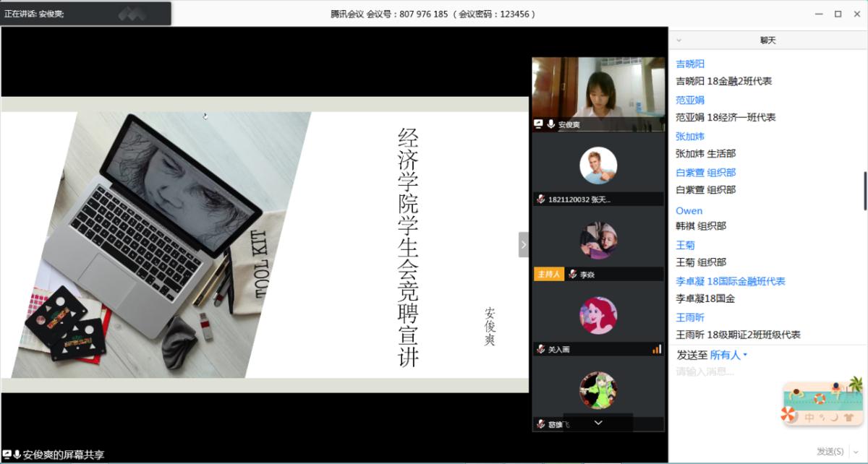Image resolution: width=868 pixels, height=464 pixels.
Task: Click the beach sticker emoji panel
Action: tap(822, 403)
